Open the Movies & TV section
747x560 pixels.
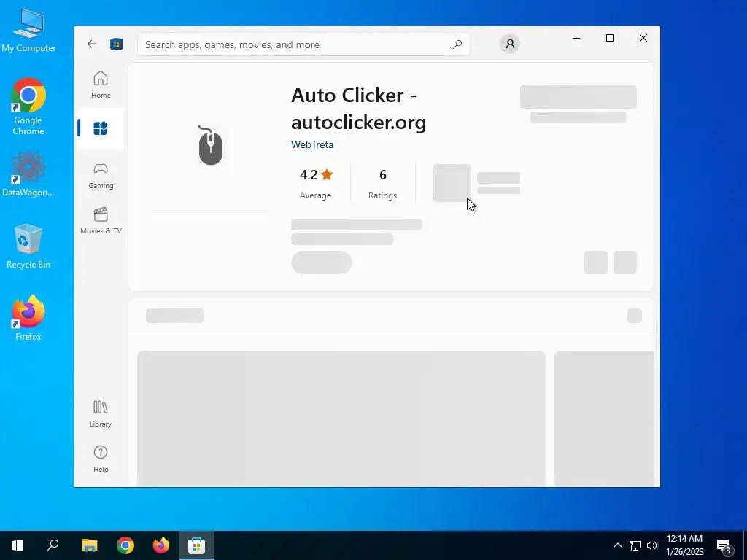101,220
